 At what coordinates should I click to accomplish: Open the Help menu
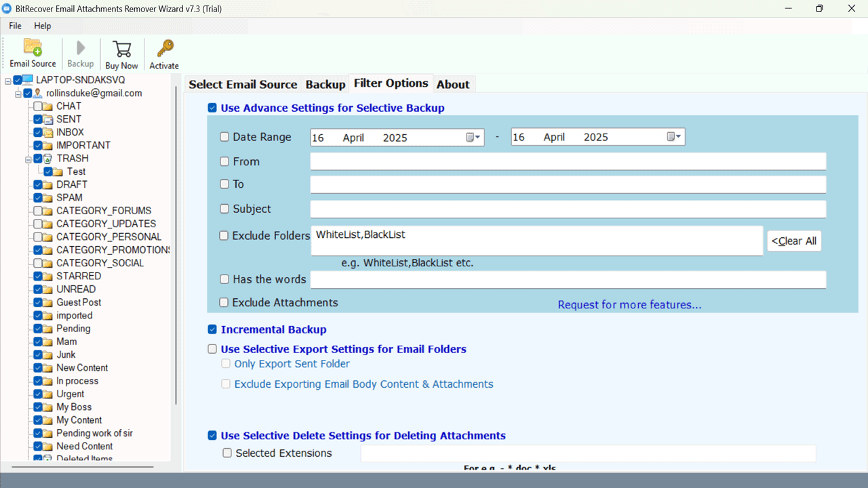tap(42, 26)
